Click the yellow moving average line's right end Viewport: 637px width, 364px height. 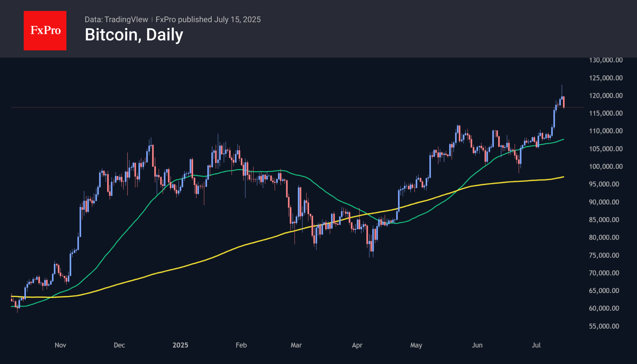563,177
